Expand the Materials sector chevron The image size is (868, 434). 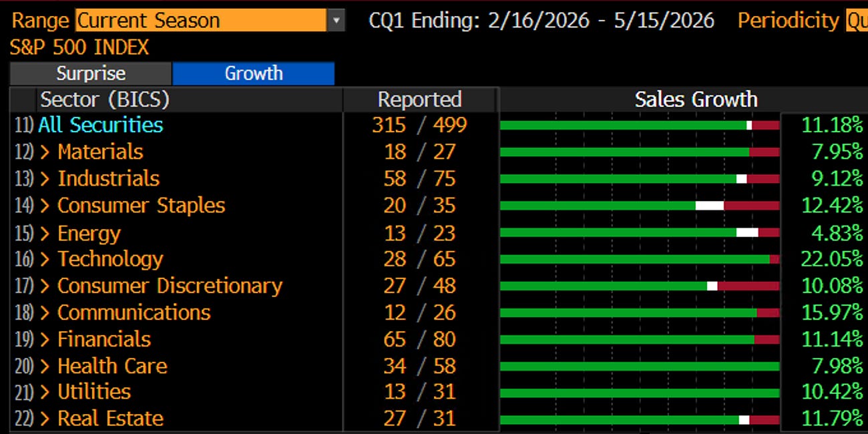click(x=45, y=152)
